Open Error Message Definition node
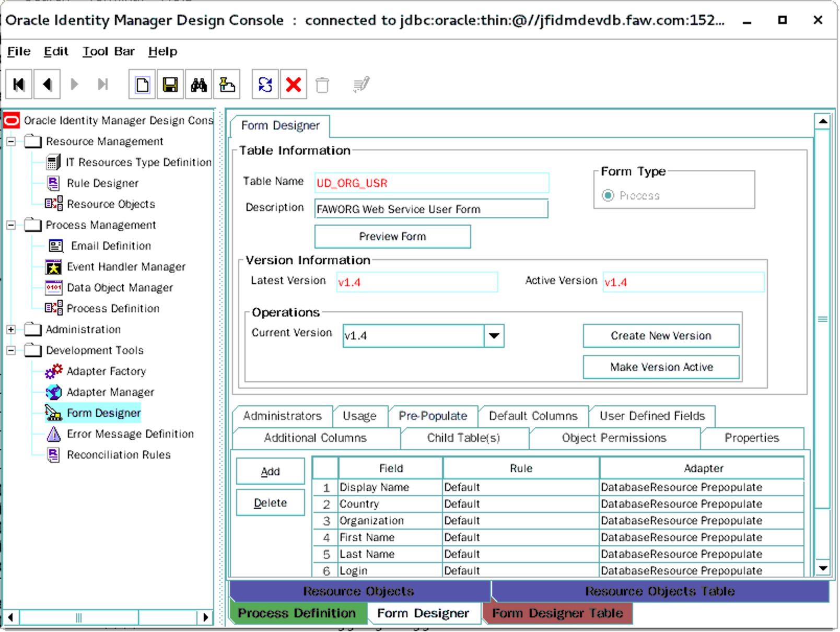 (x=130, y=434)
